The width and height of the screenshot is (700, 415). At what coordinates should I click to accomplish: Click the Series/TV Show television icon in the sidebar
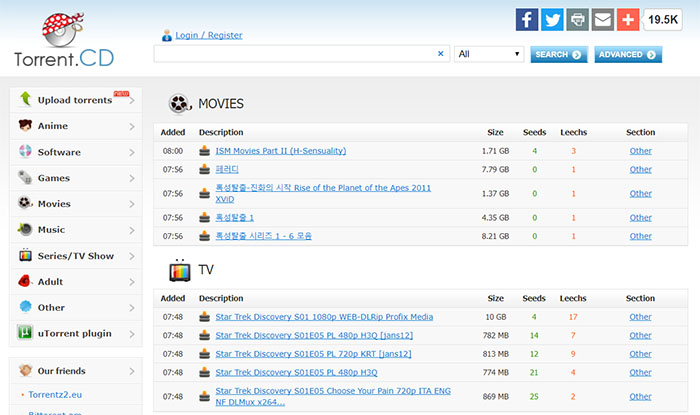[25, 255]
